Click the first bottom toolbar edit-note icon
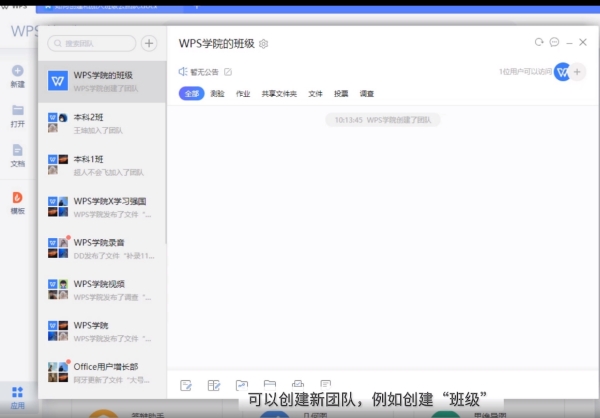 (186, 385)
